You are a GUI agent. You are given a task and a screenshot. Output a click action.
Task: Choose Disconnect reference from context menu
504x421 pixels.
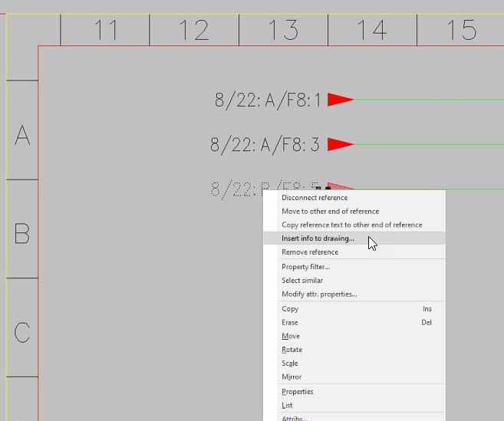(315, 198)
